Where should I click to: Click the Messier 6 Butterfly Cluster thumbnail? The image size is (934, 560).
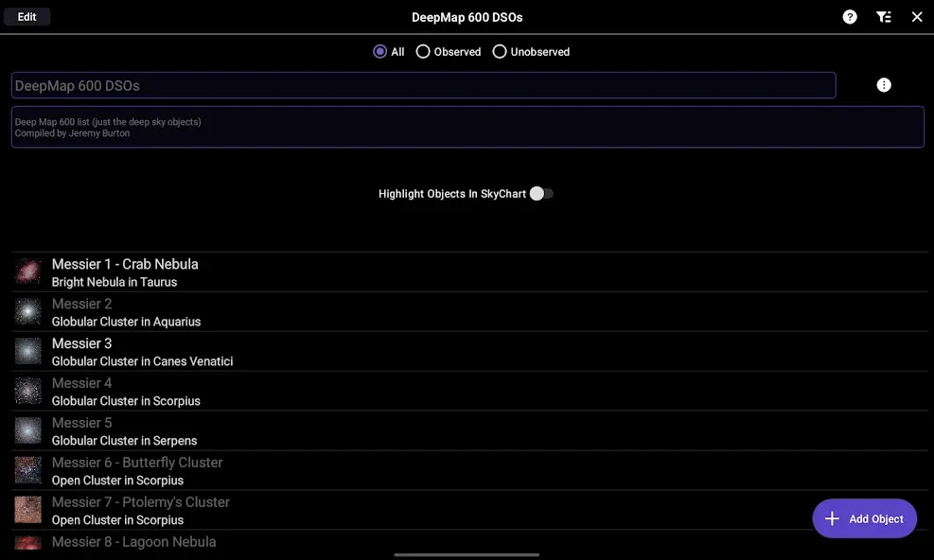coord(27,471)
